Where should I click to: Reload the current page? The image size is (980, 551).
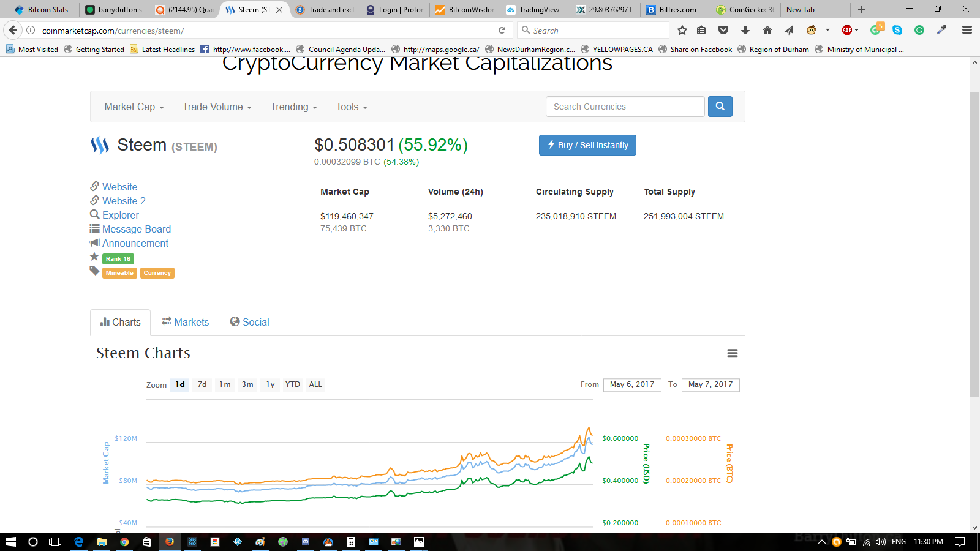click(x=502, y=30)
